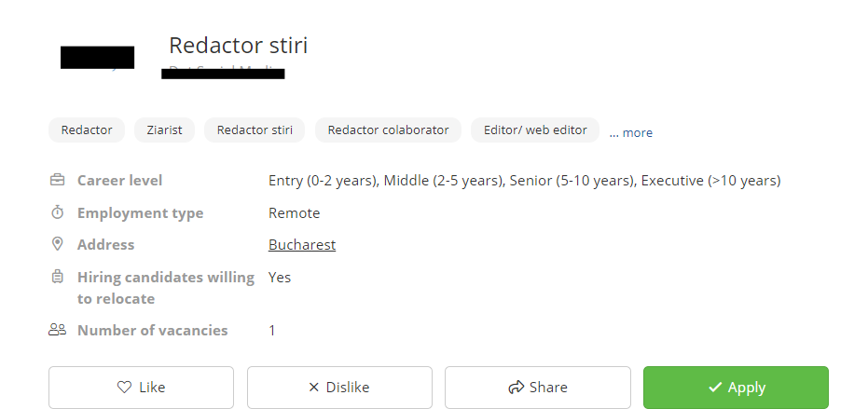Click the location pin icon beside Address
Viewport: 868px width, 409px height.
[57, 245]
